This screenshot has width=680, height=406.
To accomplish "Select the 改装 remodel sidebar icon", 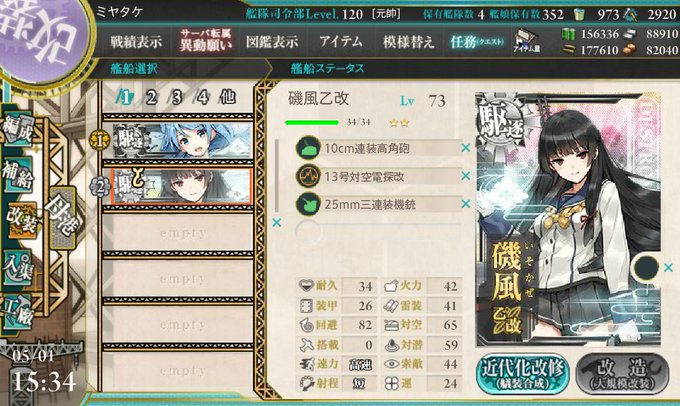I will pyautogui.click(x=21, y=221).
